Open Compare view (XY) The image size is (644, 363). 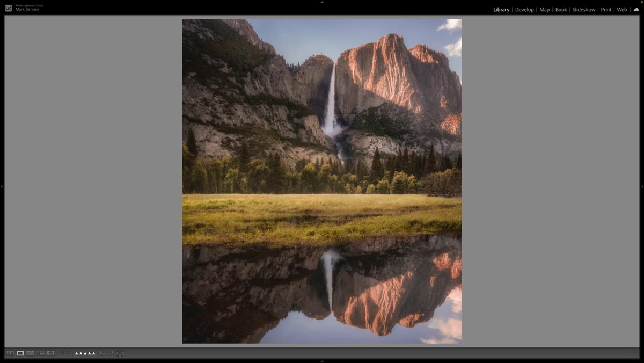[30, 353]
